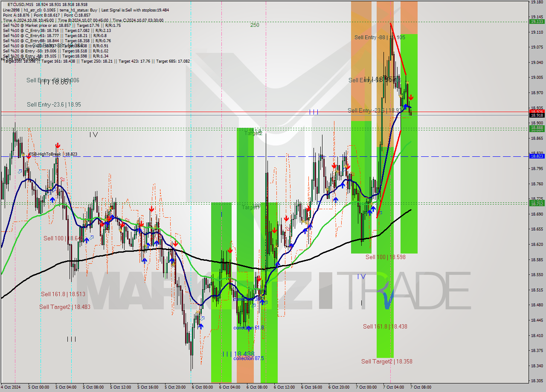Click the 'correction 87.5' label
Image resolution: width=546 pixels, height=392 pixels.
[249, 358]
